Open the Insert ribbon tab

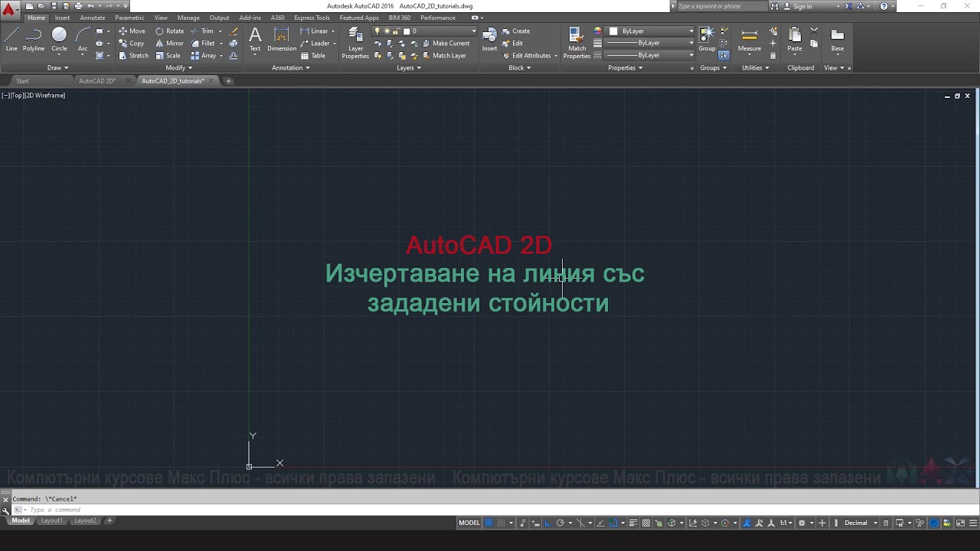tap(62, 18)
